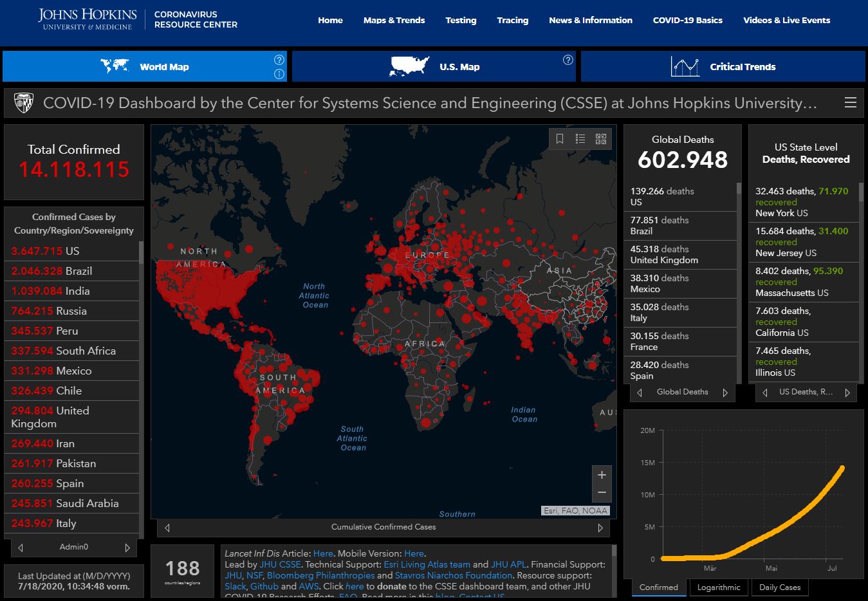Open the Lancet article Here link
The width and height of the screenshot is (868, 601).
click(323, 553)
